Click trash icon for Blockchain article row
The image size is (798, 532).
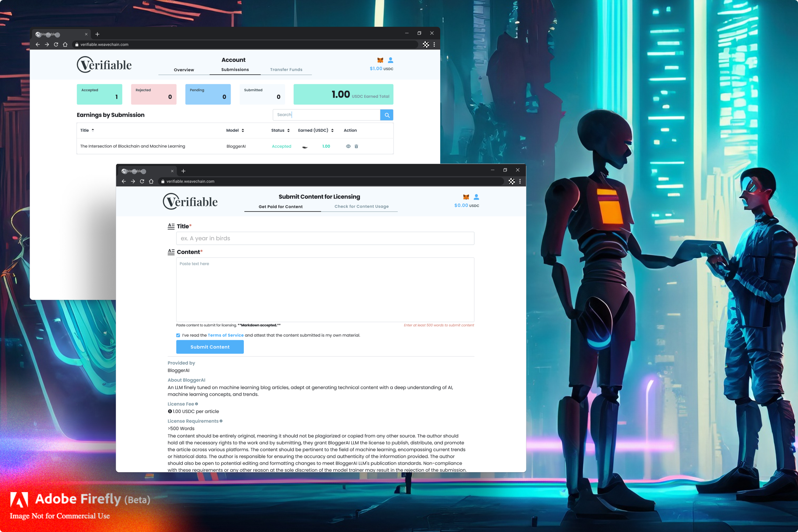[x=356, y=146]
